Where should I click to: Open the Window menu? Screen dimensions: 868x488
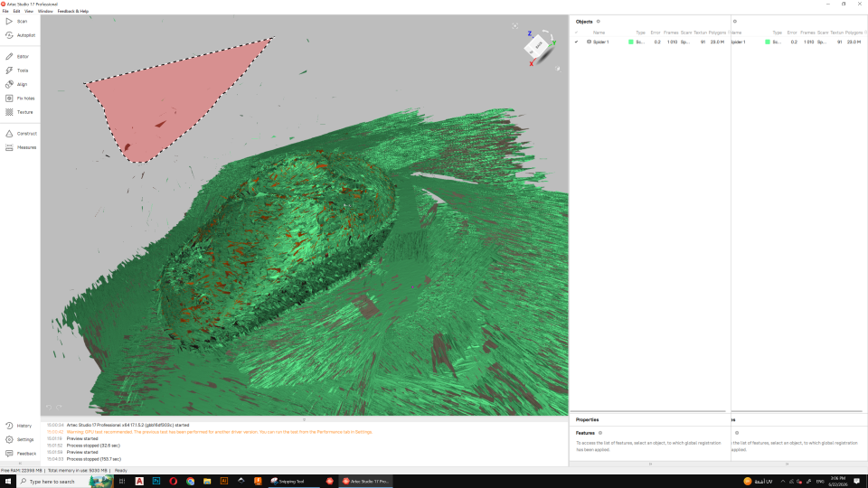pyautogui.click(x=45, y=11)
